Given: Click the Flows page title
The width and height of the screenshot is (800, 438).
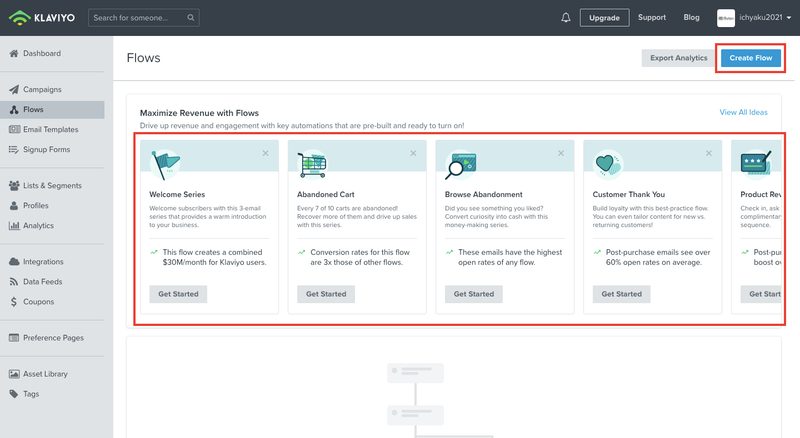Looking at the screenshot, I should point(143,58).
